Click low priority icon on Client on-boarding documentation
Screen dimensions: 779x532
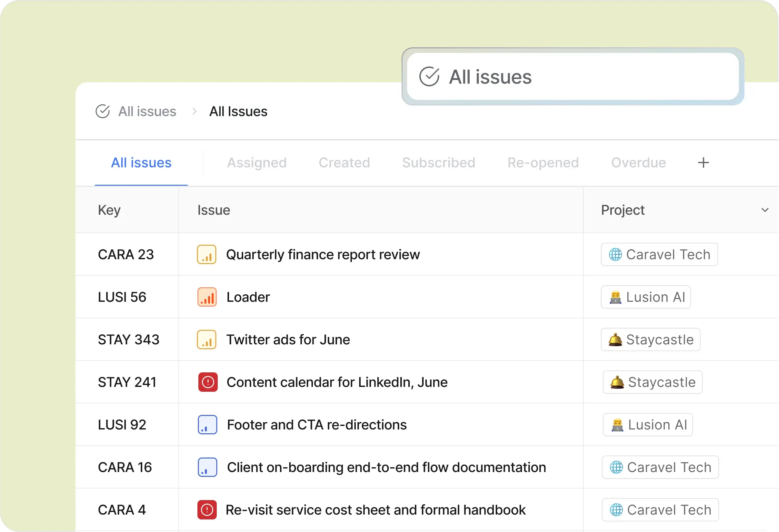coord(207,467)
